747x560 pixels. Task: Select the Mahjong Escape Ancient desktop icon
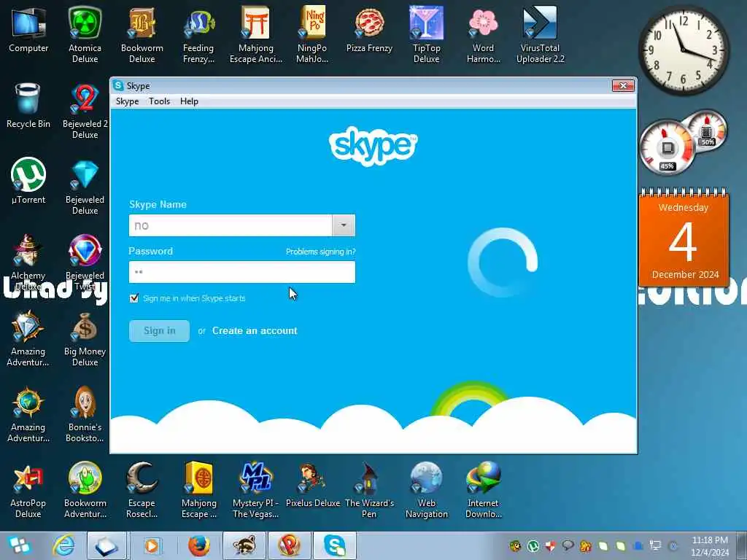[256, 35]
